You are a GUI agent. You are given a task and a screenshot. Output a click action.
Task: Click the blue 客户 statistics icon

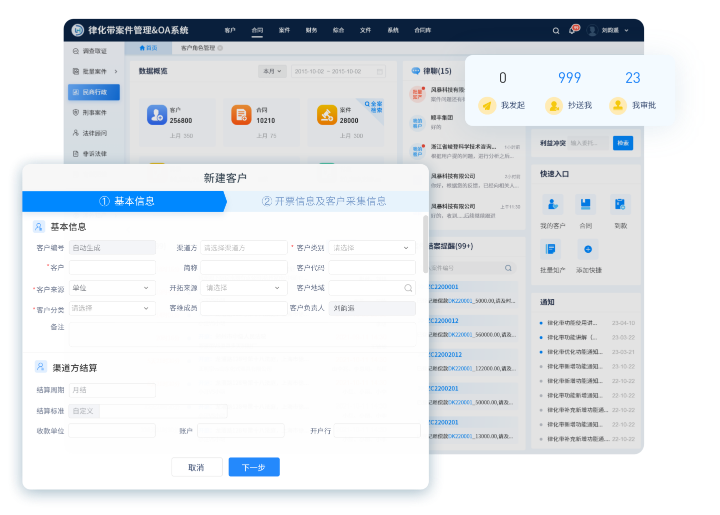157,115
